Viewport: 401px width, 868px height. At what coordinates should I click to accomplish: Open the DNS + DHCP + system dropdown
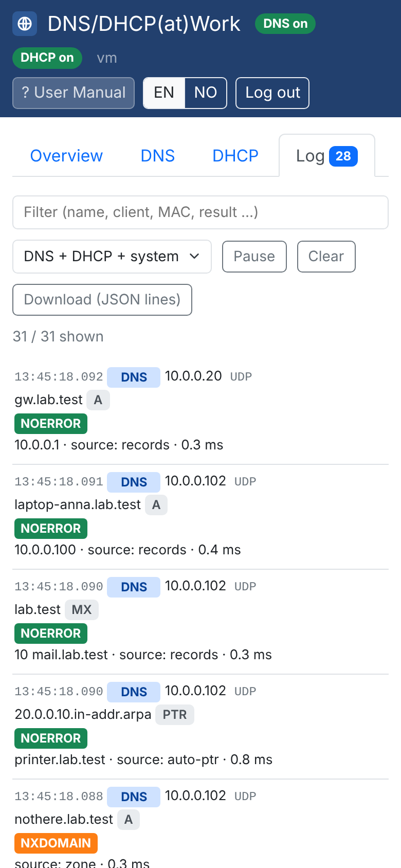[112, 257]
